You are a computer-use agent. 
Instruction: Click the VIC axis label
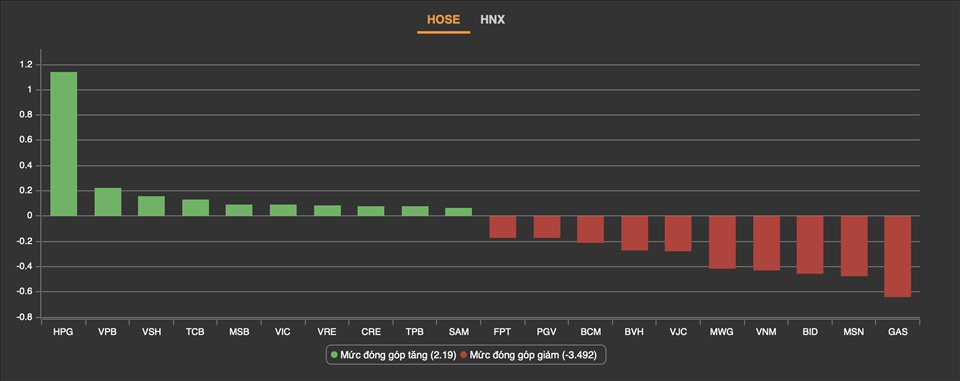283,332
